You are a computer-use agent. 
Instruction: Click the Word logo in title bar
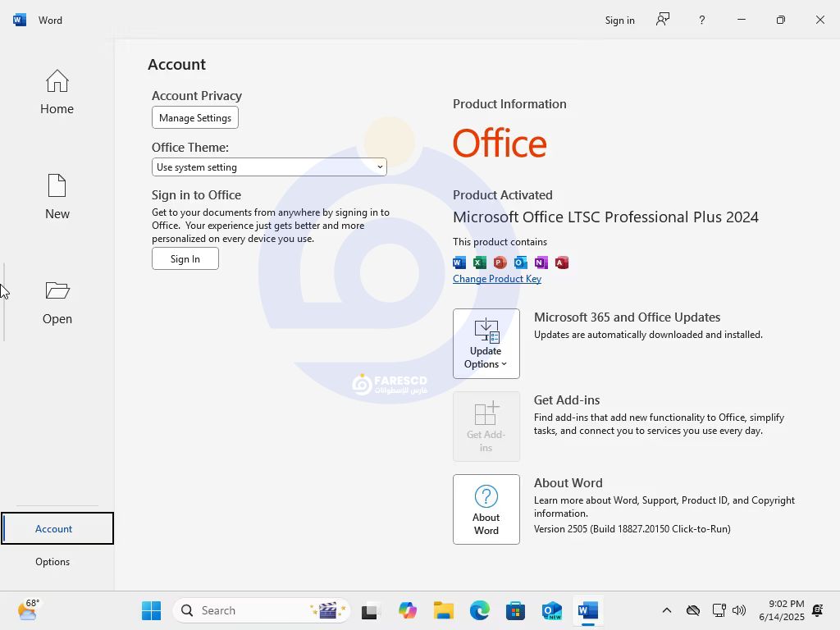coord(20,20)
